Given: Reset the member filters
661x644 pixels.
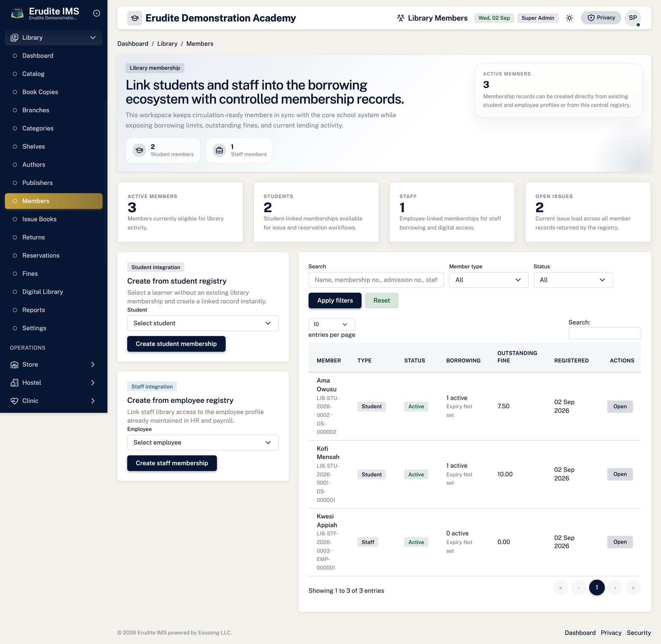Looking at the screenshot, I should (x=382, y=301).
